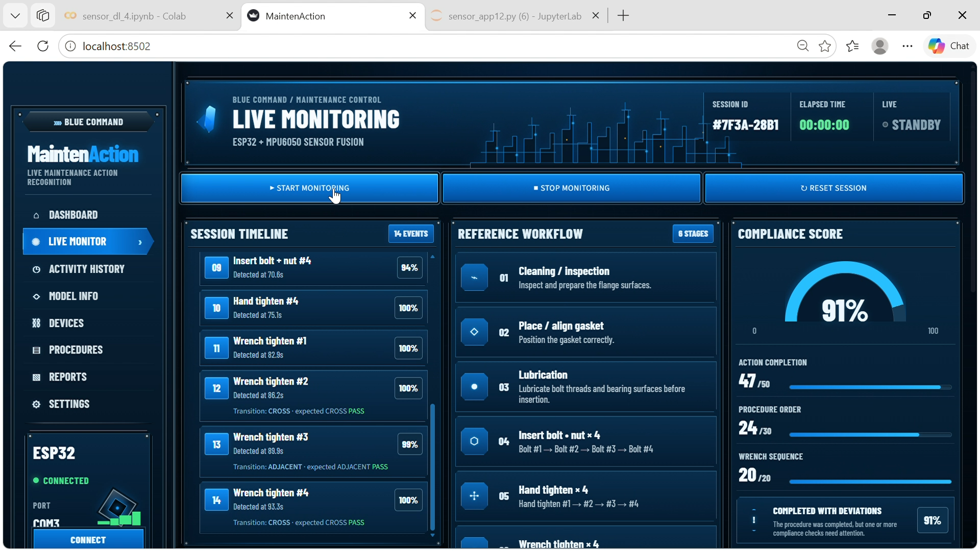Click Live Monitor chevron arrow
Image resolution: width=980 pixels, height=551 pixels.
pyautogui.click(x=140, y=242)
